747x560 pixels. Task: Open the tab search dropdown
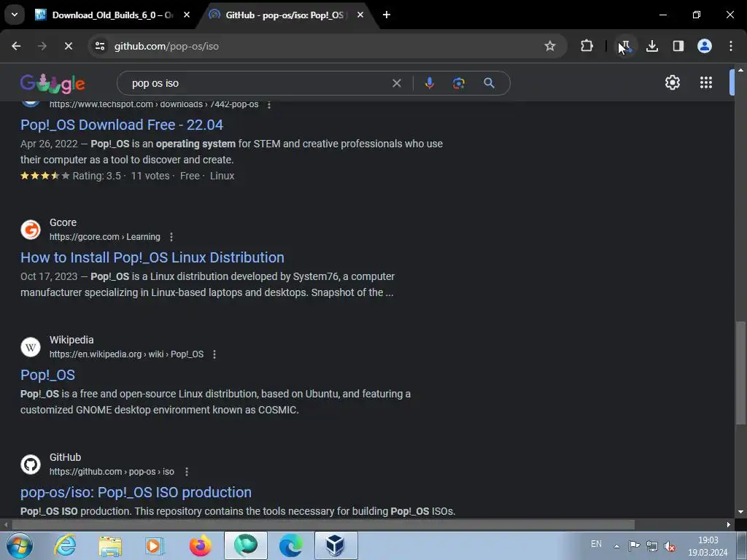[15, 15]
